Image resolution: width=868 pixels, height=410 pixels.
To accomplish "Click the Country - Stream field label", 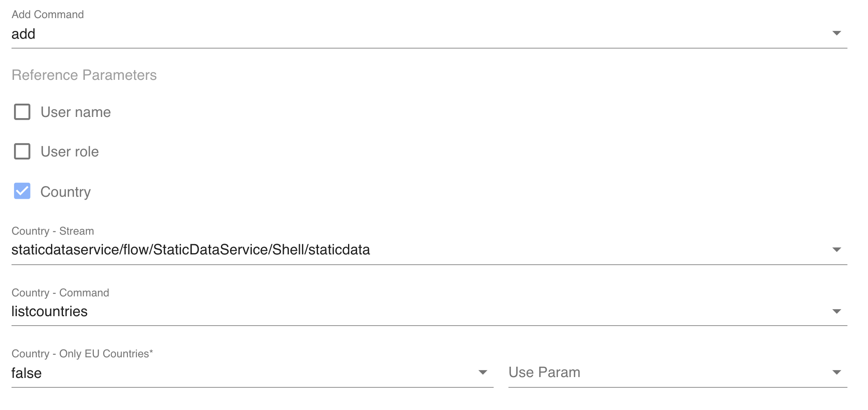I will pos(53,231).
